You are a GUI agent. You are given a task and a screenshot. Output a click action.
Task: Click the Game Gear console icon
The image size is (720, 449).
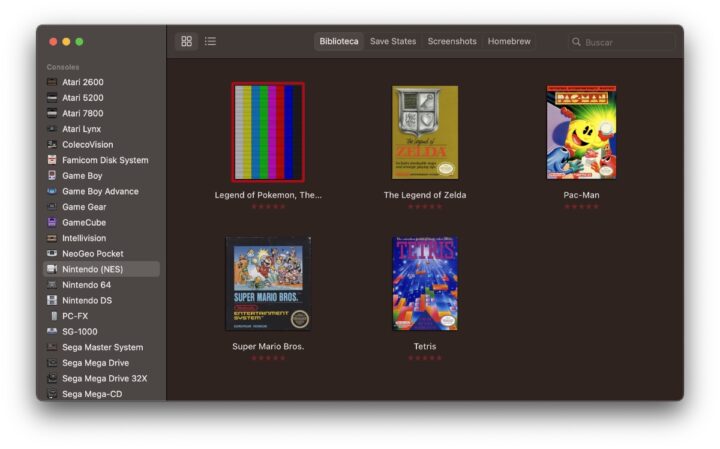pos(52,207)
